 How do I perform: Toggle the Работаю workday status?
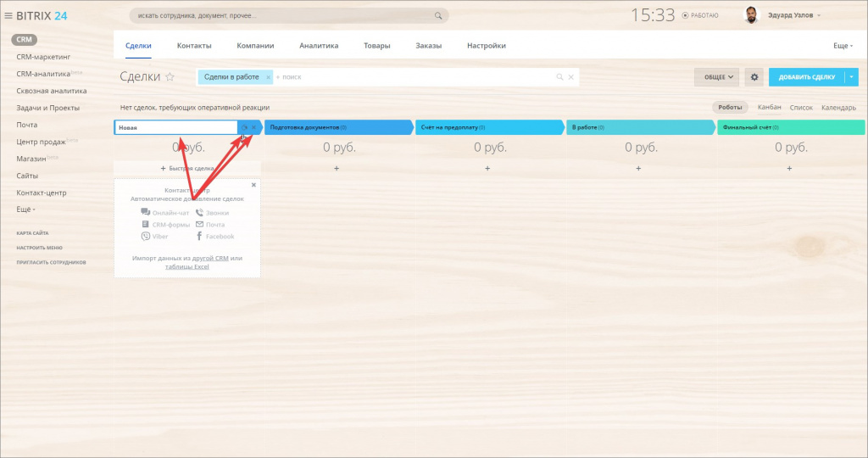tap(700, 15)
